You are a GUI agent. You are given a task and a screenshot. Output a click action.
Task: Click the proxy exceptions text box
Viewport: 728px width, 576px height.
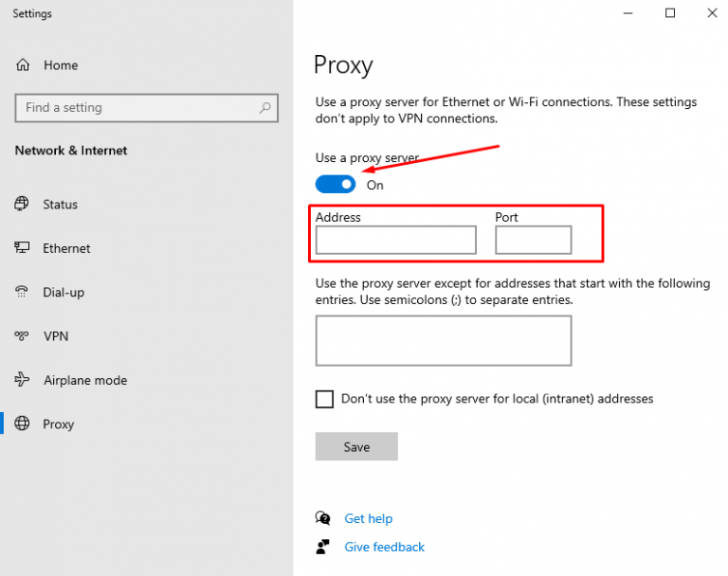click(x=444, y=341)
